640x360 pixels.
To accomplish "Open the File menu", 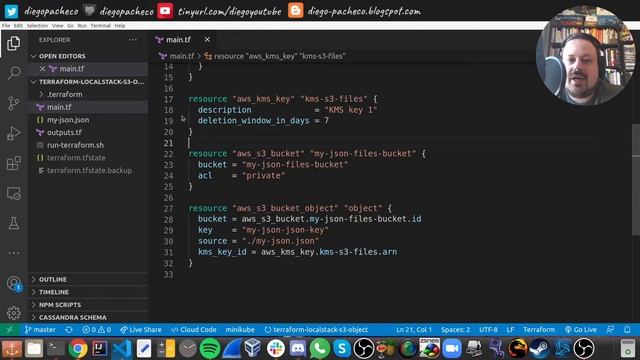I will click(x=6, y=25).
